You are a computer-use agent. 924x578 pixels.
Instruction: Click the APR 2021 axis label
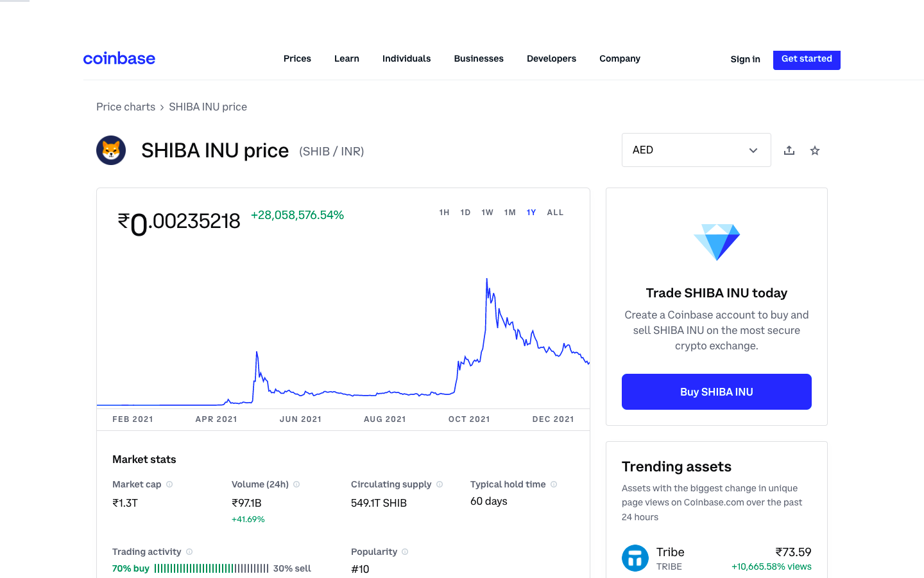point(216,419)
